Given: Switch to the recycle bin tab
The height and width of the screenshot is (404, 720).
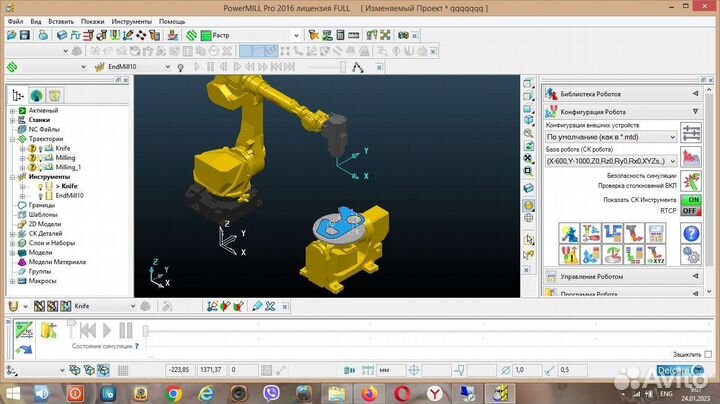Looking at the screenshot, I should point(55,95).
